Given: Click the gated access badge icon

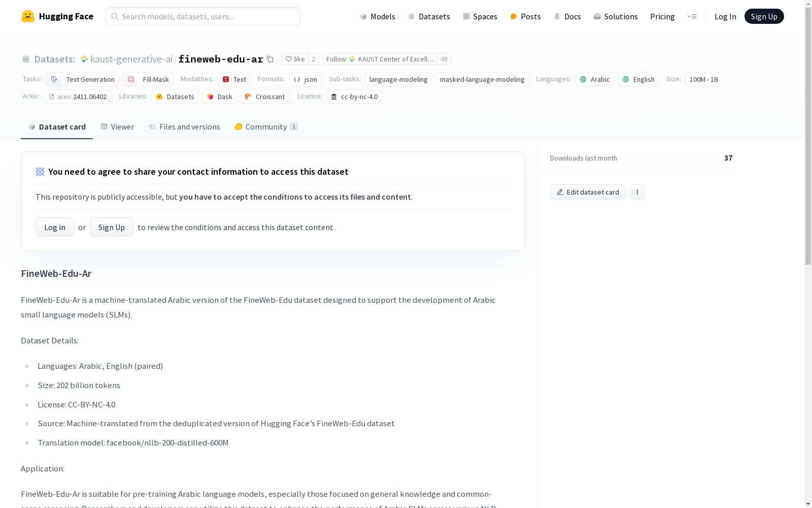Looking at the screenshot, I should (40, 172).
